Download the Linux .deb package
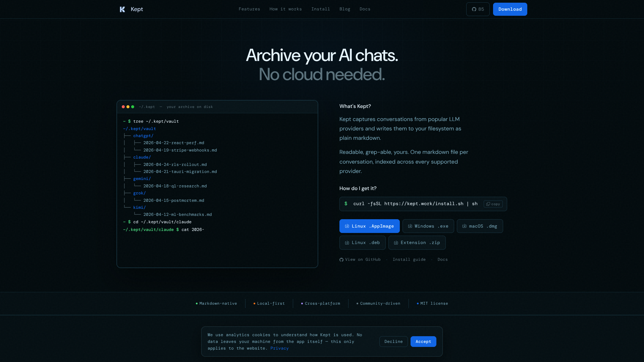The height and width of the screenshot is (362, 644). [362, 243]
